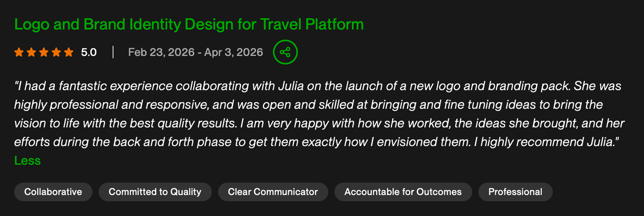Select the Collaborative tag
Viewport: 644px width, 216px height.
click(53, 192)
